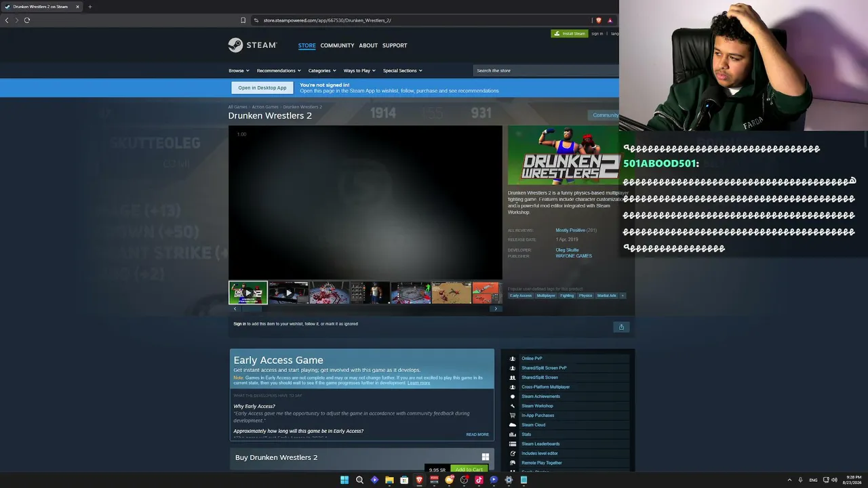View site information icon in the address bar
This screenshot has height=488, width=868.
(256, 20)
